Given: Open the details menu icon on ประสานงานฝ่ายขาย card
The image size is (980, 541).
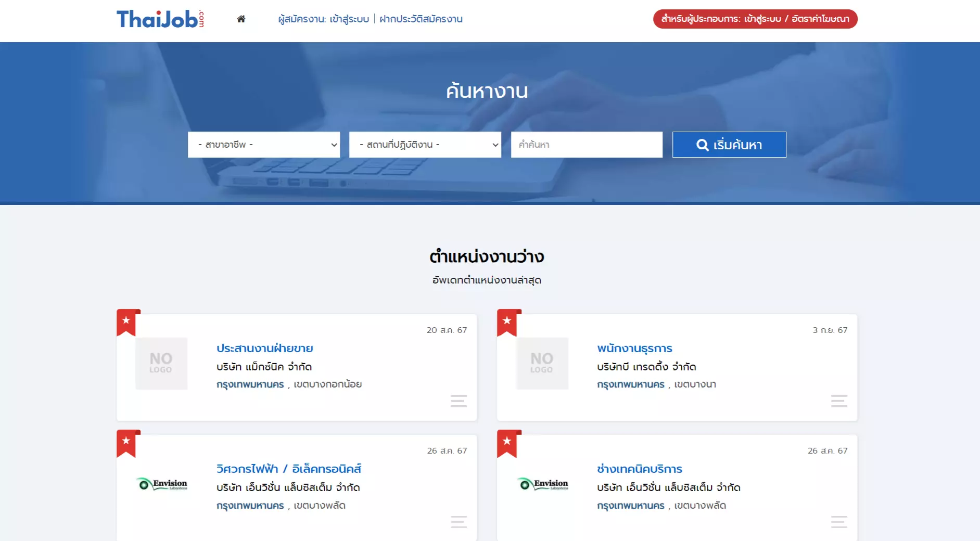Looking at the screenshot, I should tap(459, 401).
